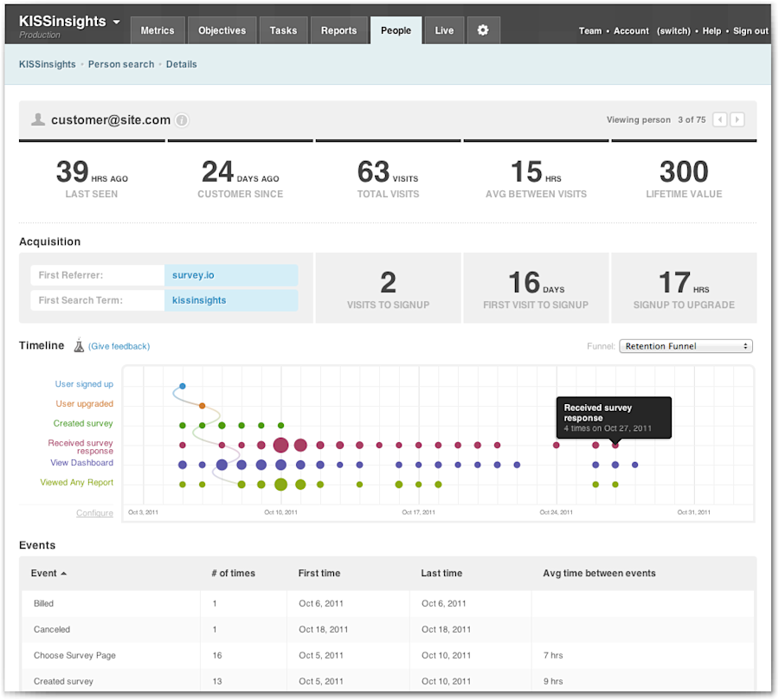Click the Received survey response dot under tooltip

point(615,446)
